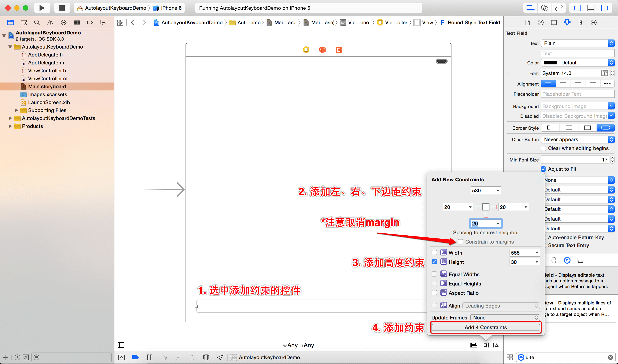This screenshot has width=618, height=364.
Task: Show the Attributes inspector tab
Action: click(x=567, y=23)
